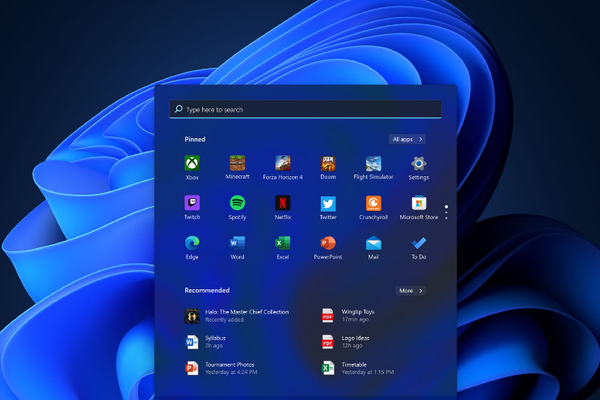The image size is (600, 400).
Task: Click the '17min ago' label
Action: pyautogui.click(x=355, y=319)
